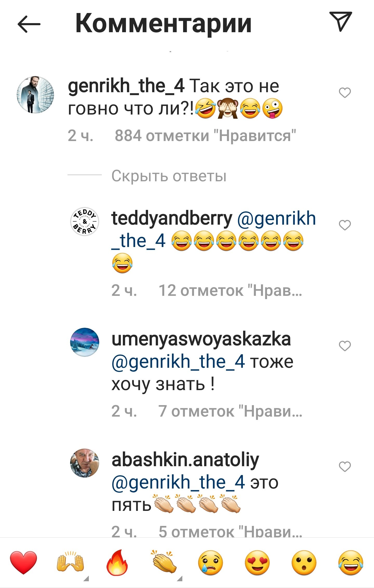Insert the clapping hands emoji

164,561
